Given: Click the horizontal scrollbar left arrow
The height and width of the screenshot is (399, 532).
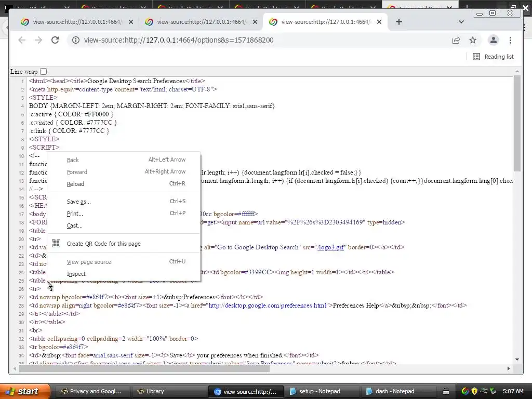Looking at the screenshot, I should click(x=15, y=369).
